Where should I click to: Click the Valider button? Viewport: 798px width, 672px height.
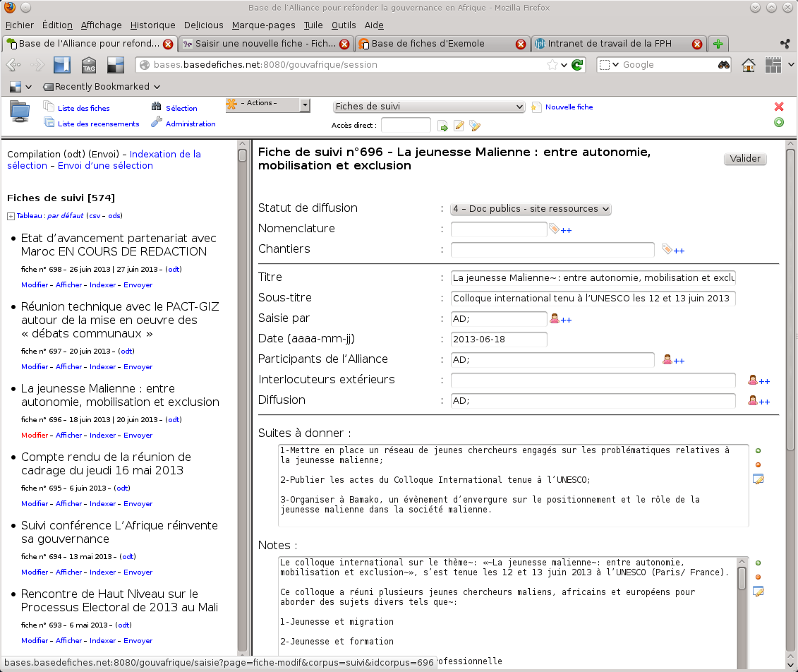point(745,158)
